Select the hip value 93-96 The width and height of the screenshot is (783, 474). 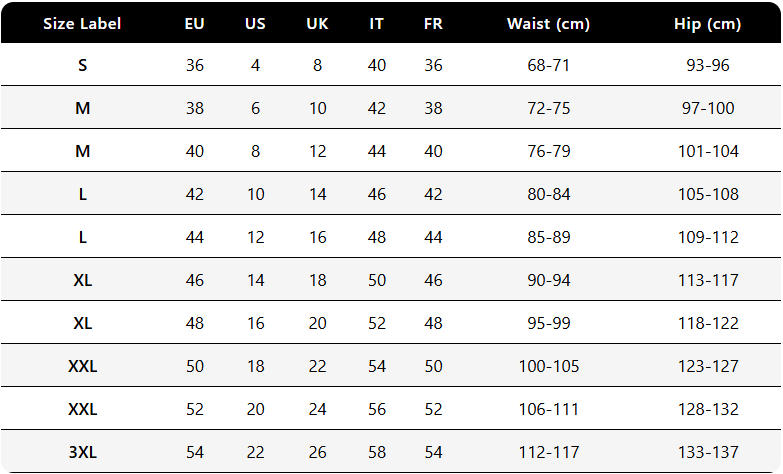[709, 66]
